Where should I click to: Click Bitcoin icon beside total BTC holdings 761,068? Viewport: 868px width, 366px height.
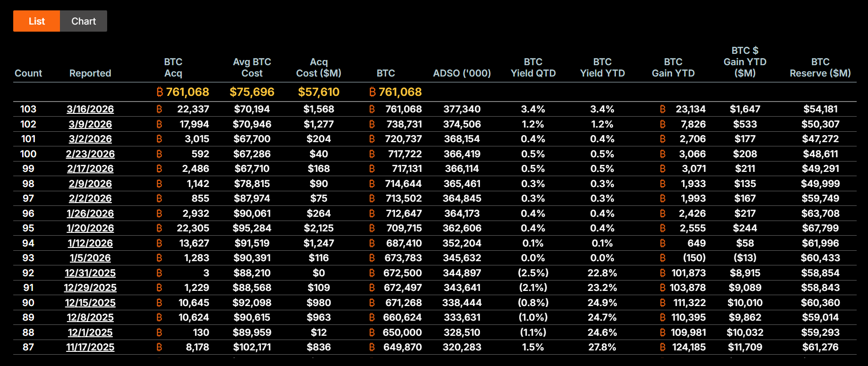[372, 92]
